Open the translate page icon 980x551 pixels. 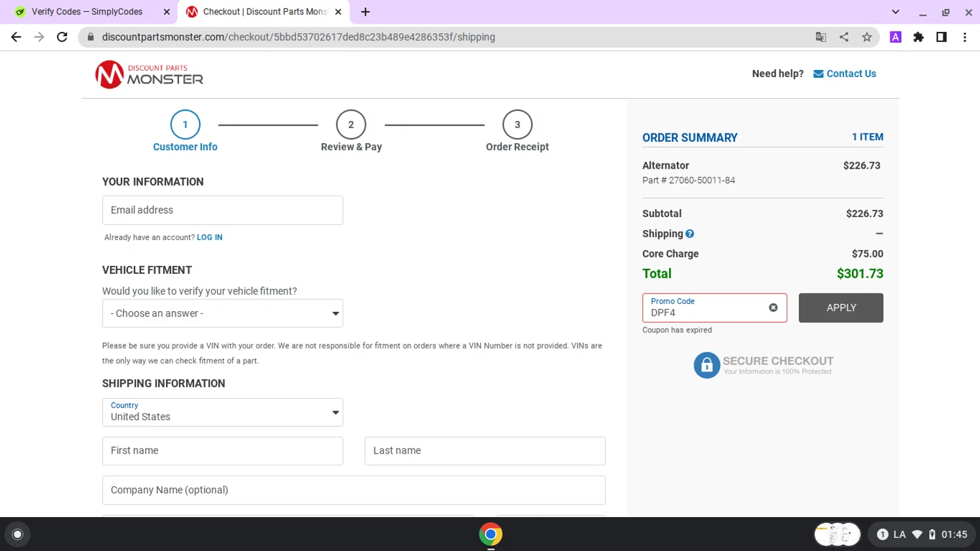pyautogui.click(x=821, y=37)
